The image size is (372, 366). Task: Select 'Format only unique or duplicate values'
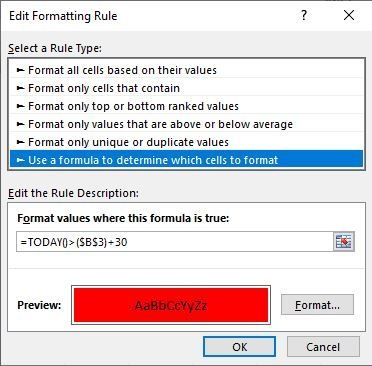tap(186, 142)
